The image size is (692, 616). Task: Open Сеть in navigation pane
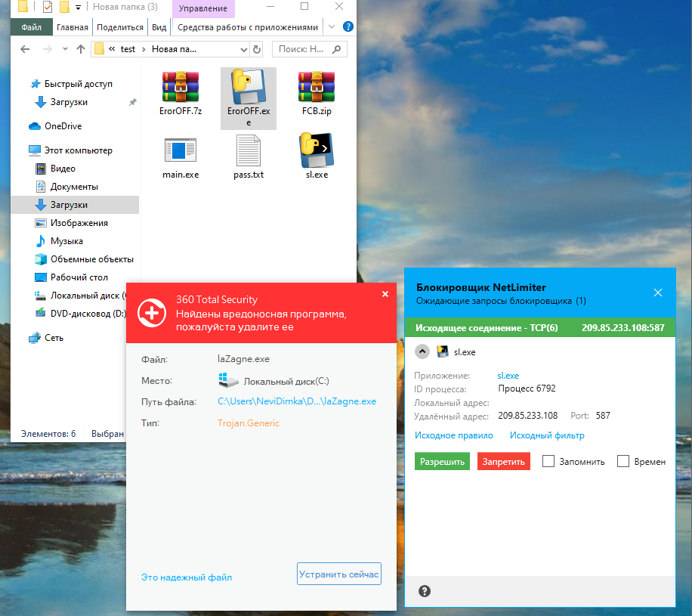pyautogui.click(x=54, y=337)
